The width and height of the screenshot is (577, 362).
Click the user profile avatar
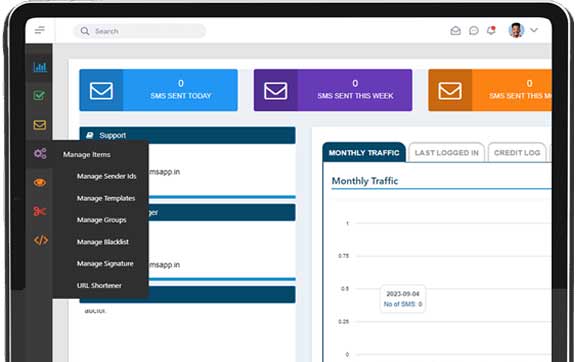[x=516, y=30]
